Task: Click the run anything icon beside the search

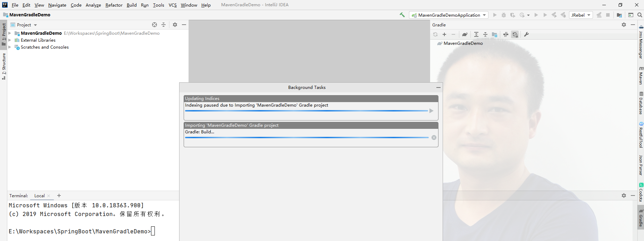Action: [x=631, y=15]
